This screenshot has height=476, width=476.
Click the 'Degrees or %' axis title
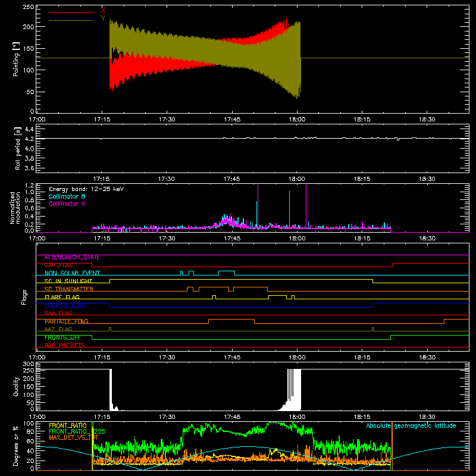click(16, 446)
